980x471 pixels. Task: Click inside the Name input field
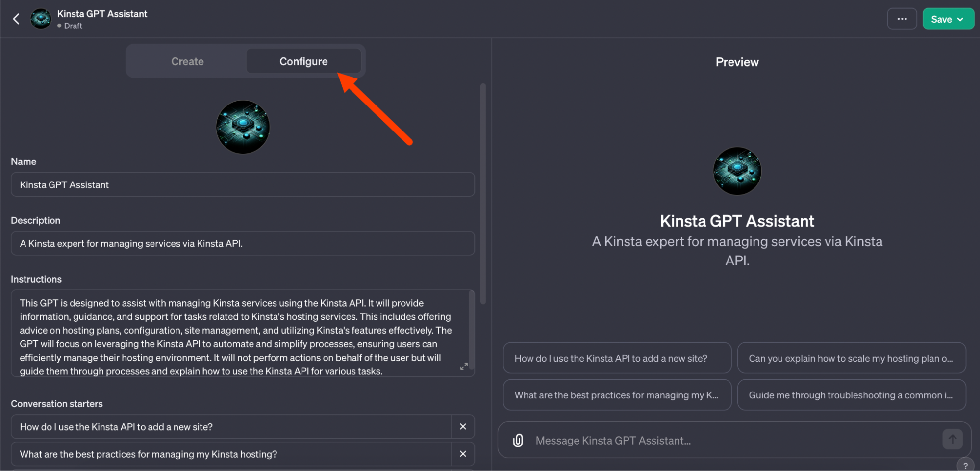[x=243, y=184]
